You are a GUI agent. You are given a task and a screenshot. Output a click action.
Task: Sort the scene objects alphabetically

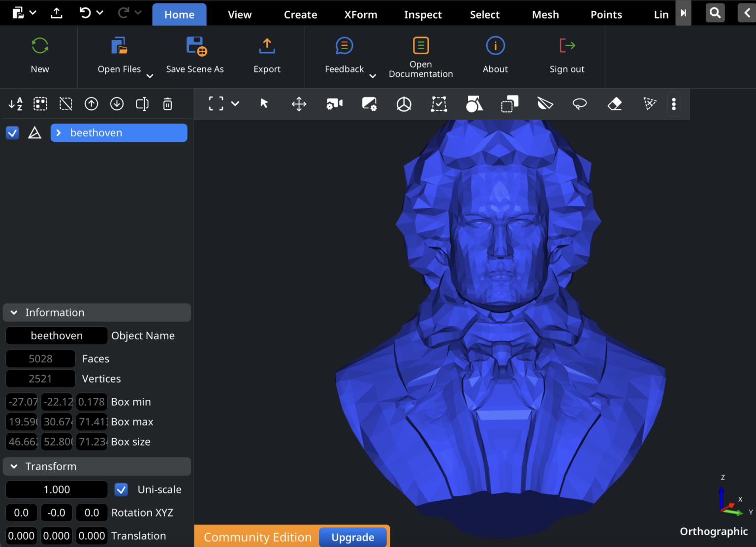[x=16, y=104]
